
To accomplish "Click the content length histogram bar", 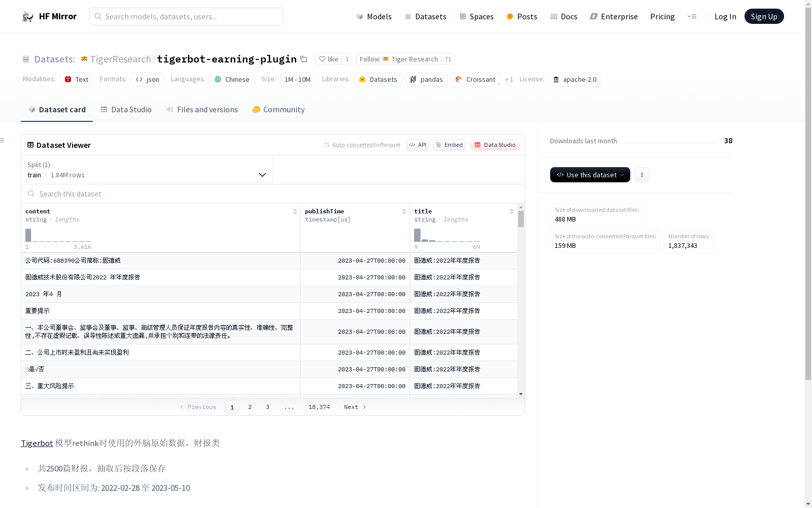I will [28, 235].
